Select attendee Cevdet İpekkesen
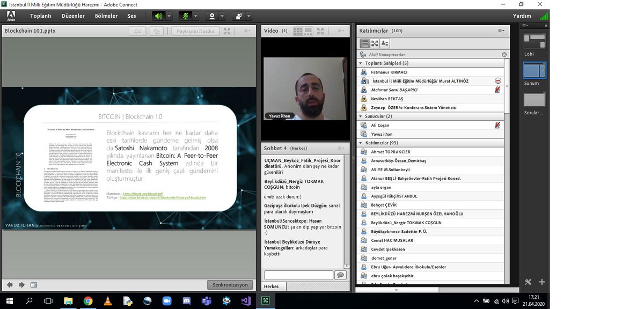644x309 pixels. coord(431,249)
